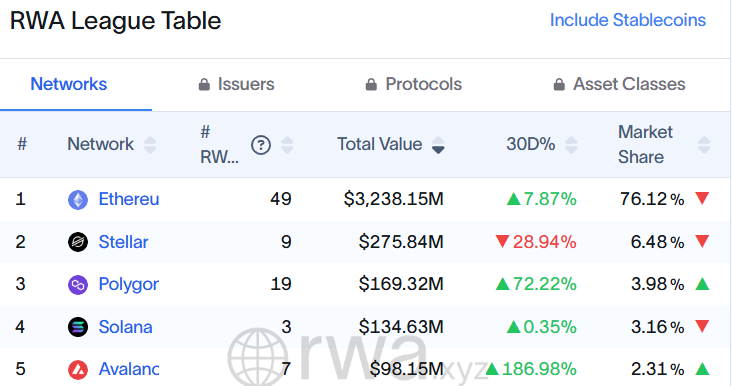Sort the table by Network column arrows
This screenshot has height=386, width=732.
(x=150, y=145)
